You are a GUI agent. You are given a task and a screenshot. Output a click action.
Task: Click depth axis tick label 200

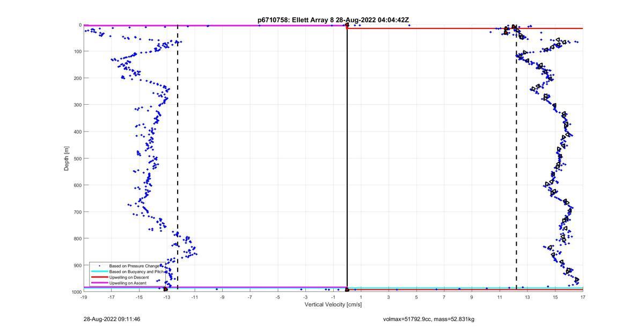(x=77, y=78)
